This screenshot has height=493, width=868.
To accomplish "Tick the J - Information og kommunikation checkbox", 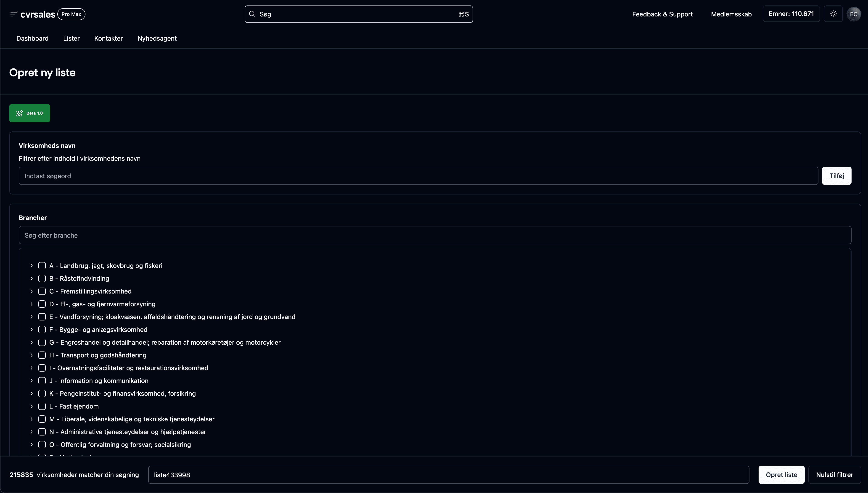I will (42, 381).
